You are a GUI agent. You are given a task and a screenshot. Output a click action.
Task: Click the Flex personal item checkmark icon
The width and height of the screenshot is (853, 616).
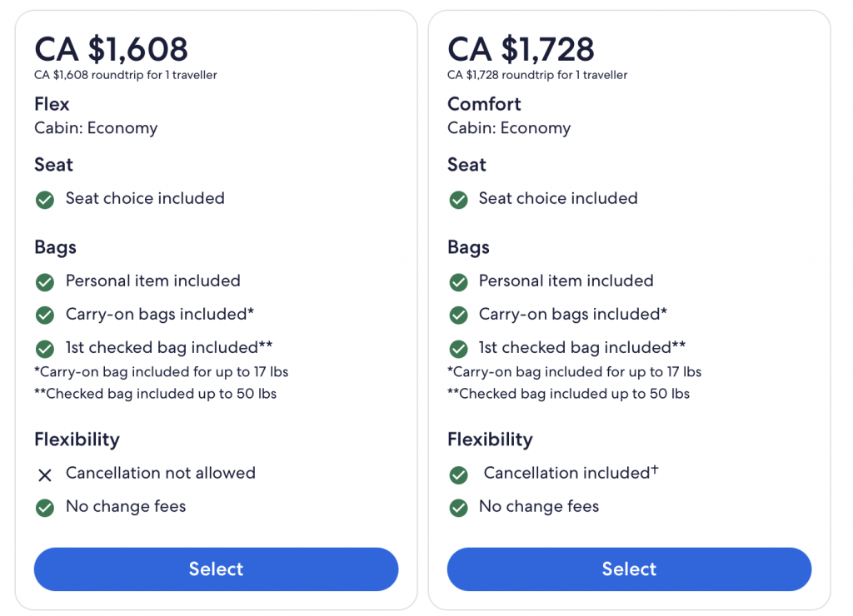pos(45,282)
